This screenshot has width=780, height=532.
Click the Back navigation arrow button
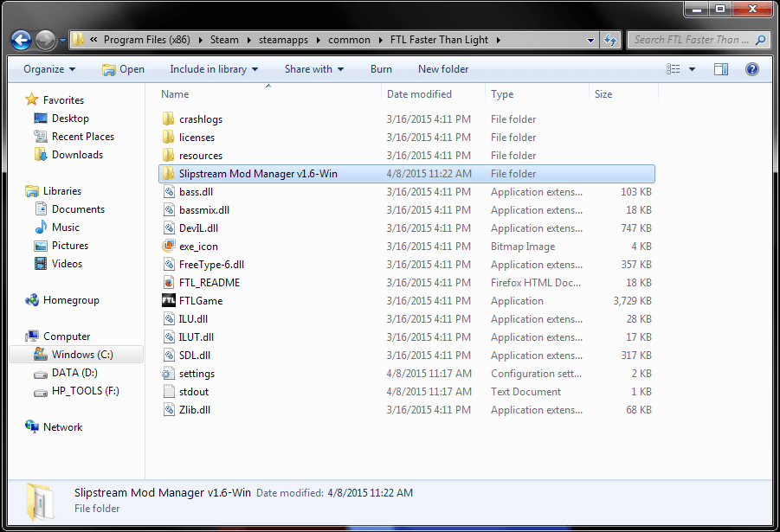(x=22, y=41)
